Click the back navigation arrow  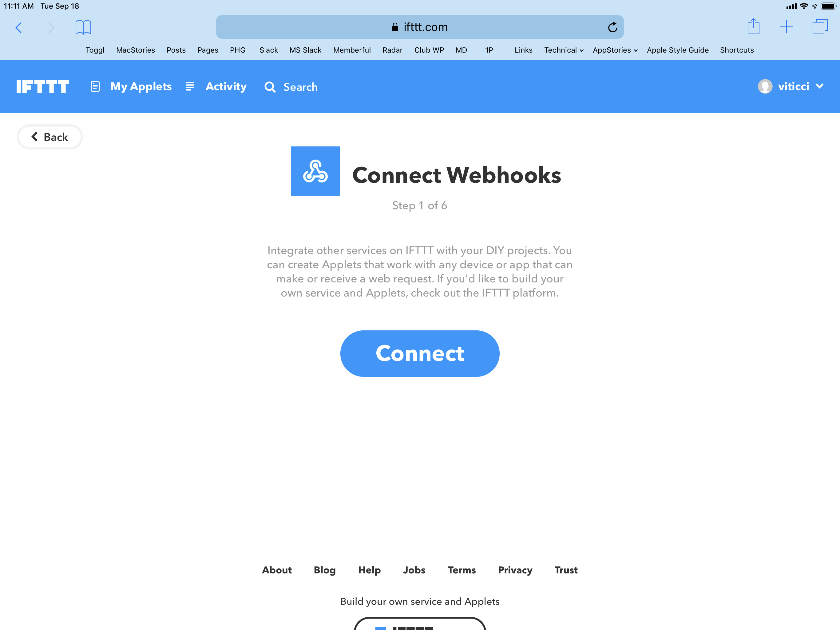coord(18,27)
